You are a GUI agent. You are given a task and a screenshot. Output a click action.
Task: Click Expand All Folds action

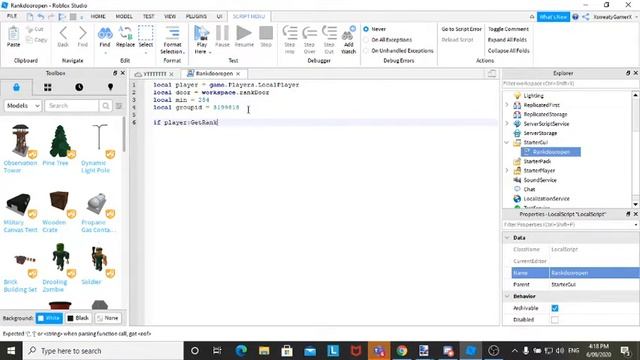507,40
